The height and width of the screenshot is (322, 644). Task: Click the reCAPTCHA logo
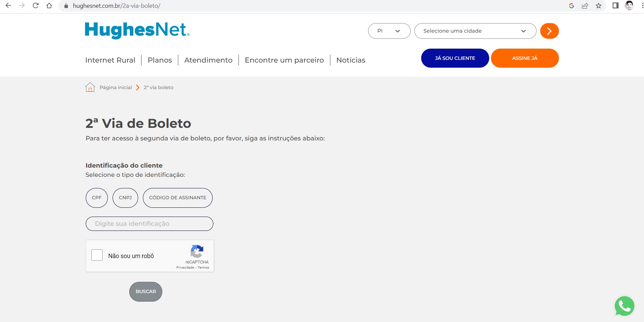197,251
